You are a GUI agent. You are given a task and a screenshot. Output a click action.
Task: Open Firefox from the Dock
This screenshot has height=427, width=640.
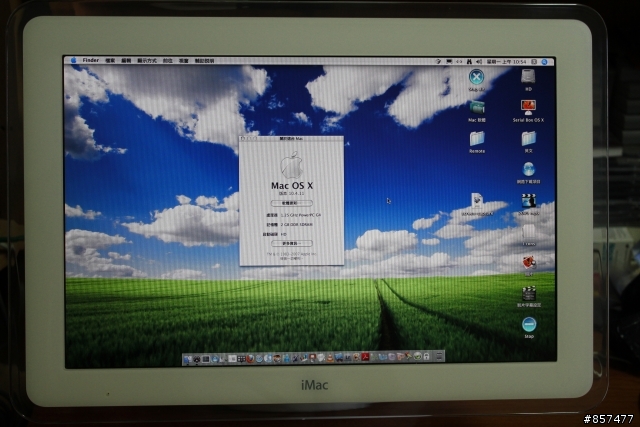tap(250, 359)
